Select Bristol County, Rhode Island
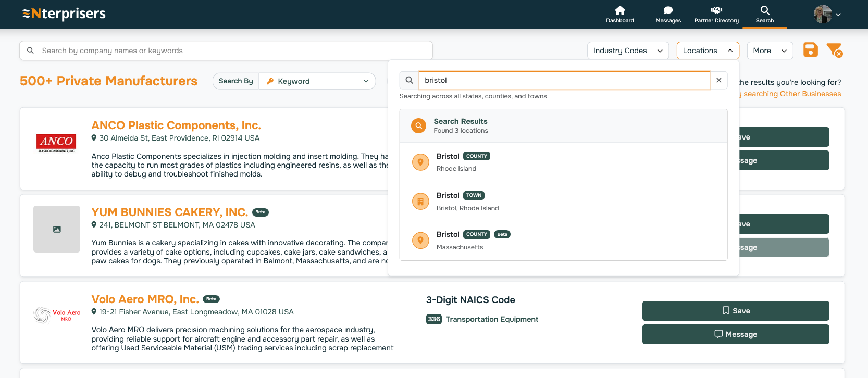The image size is (868, 378). [563, 162]
